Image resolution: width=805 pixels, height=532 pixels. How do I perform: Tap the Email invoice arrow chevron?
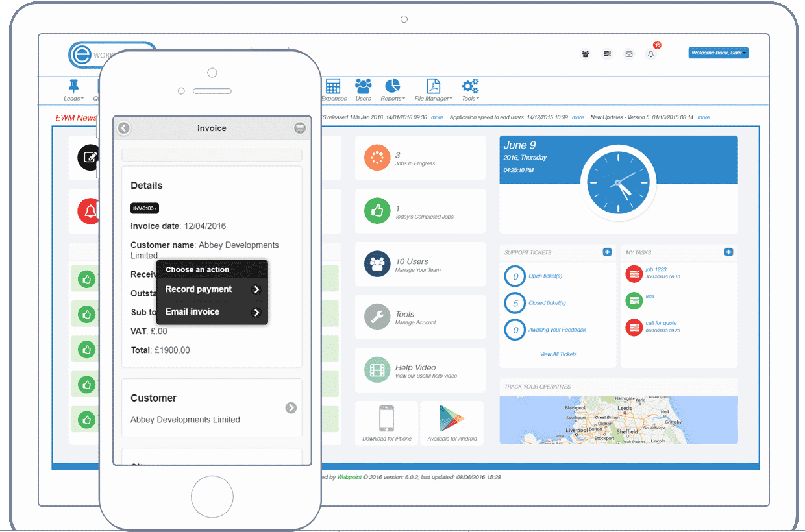pyautogui.click(x=256, y=313)
